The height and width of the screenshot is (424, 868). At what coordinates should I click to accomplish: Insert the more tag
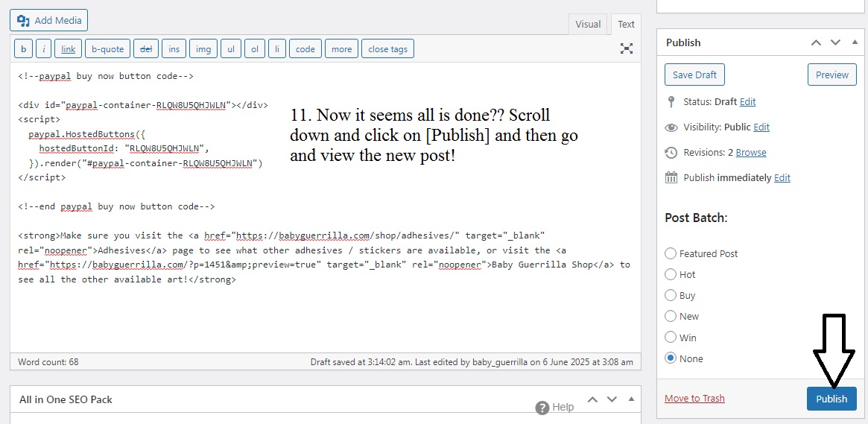point(341,48)
